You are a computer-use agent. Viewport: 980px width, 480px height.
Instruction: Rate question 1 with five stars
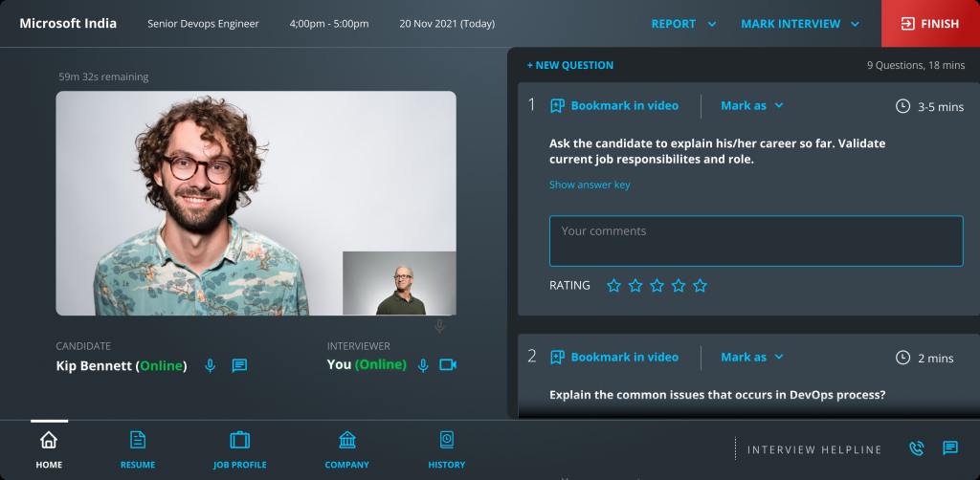point(700,286)
